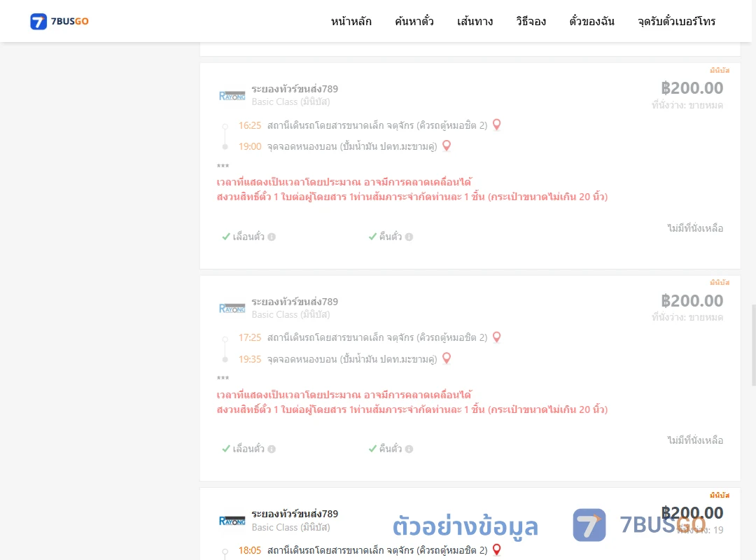Open the หน้าหลัก menu item

(351, 21)
